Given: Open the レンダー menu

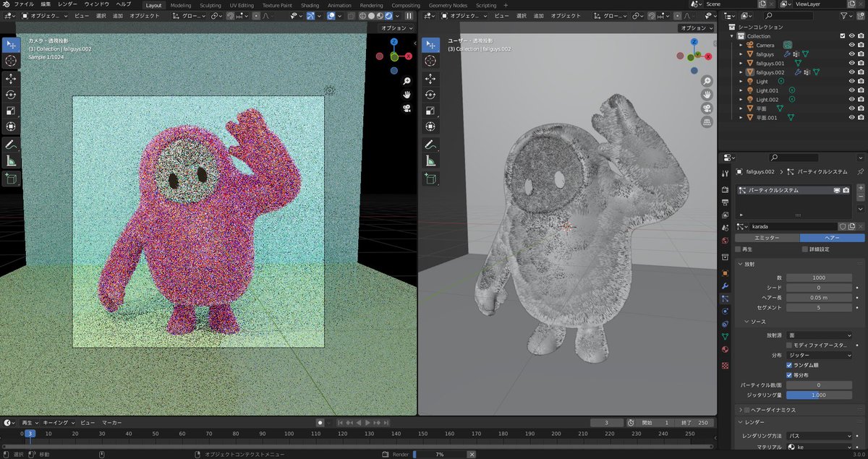Looking at the screenshot, I should click(67, 4).
